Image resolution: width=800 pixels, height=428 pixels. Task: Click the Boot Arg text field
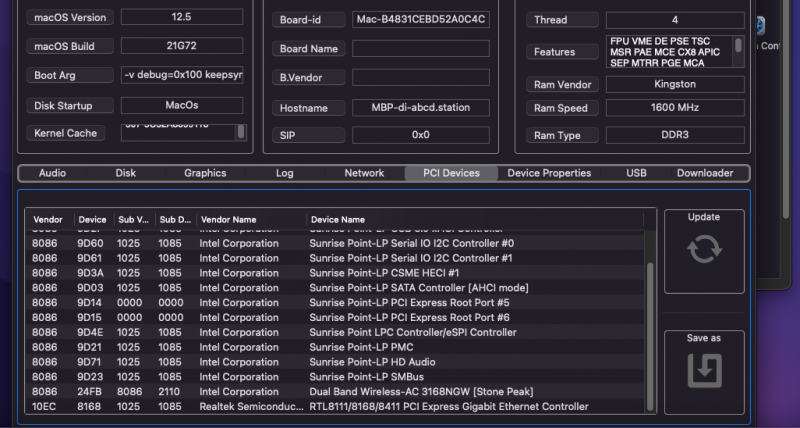click(x=181, y=75)
